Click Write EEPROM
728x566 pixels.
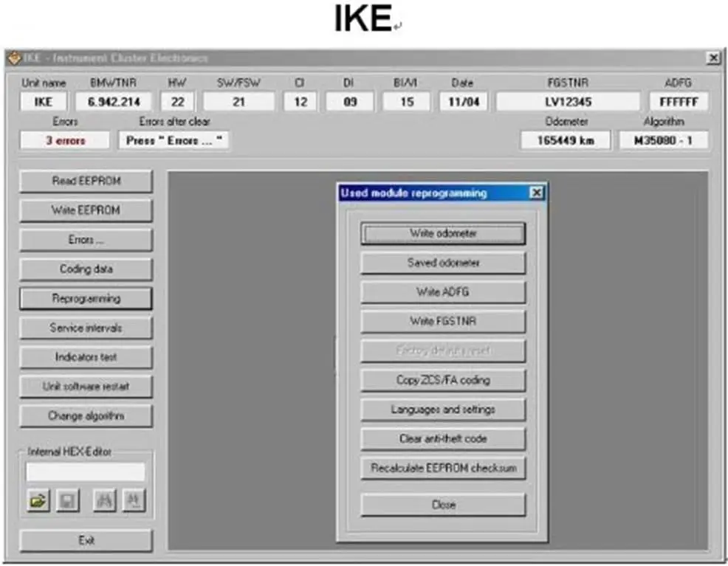pyautogui.click(x=86, y=210)
